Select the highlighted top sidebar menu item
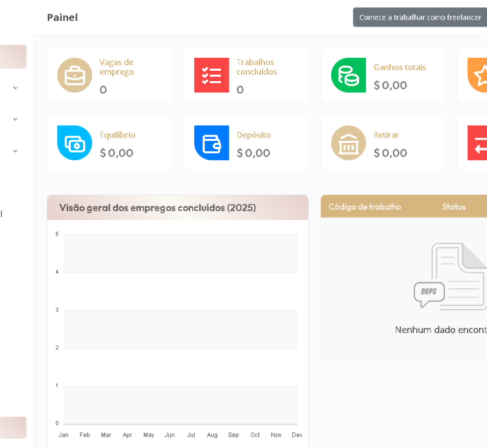Image resolution: width=487 pixels, height=448 pixels. click(13, 56)
